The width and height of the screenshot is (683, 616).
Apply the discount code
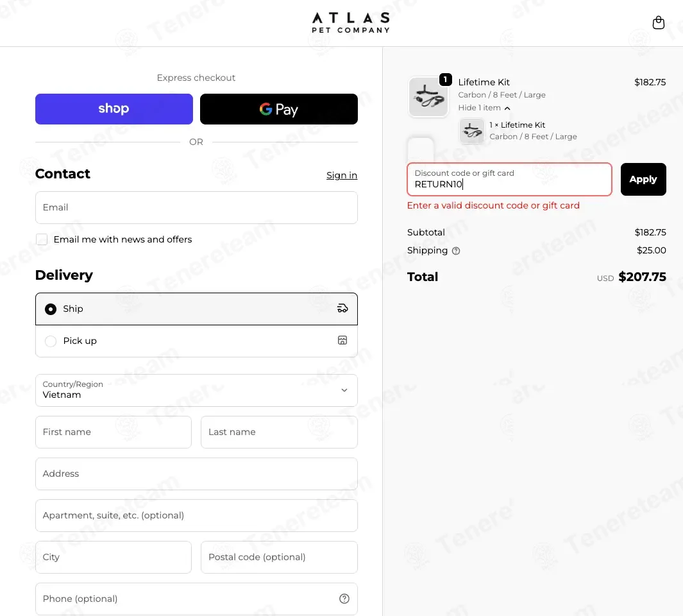coord(643,179)
